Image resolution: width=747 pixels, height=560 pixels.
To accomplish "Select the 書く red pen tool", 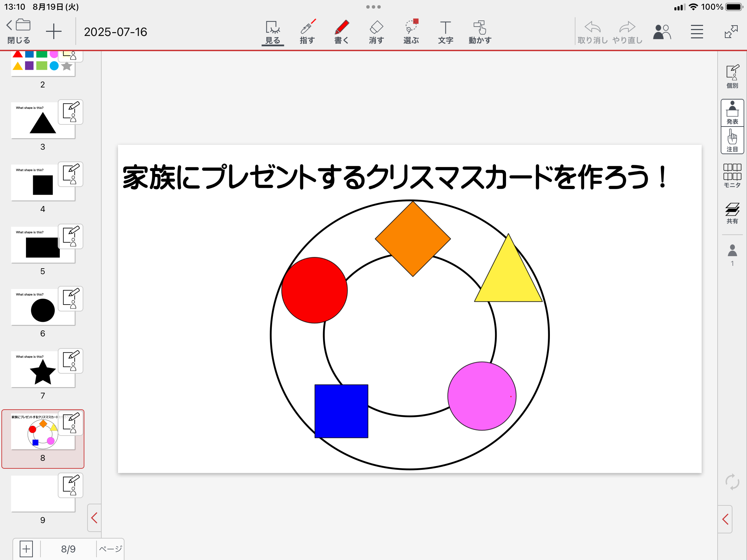I will [x=341, y=32].
